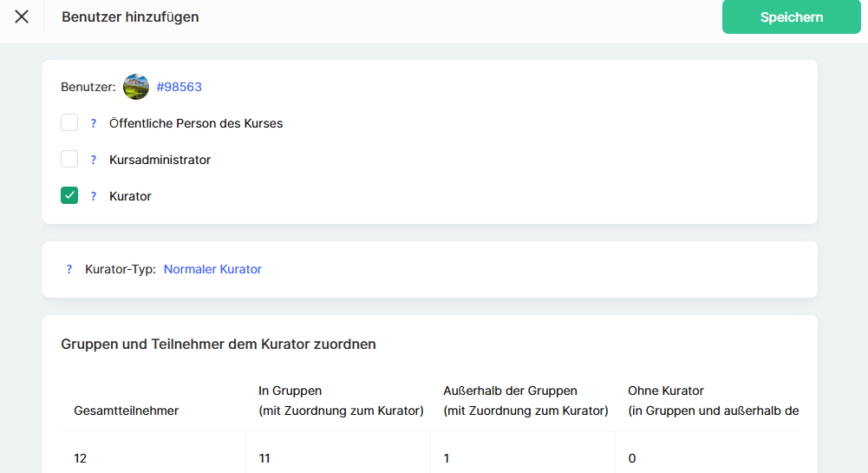Click the Speichern button

(x=791, y=17)
